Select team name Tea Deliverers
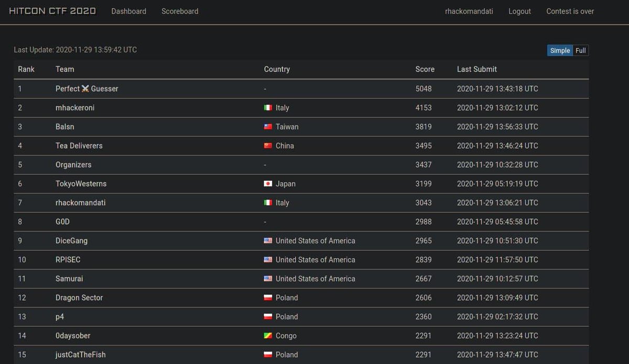The image size is (629, 364). coord(79,146)
